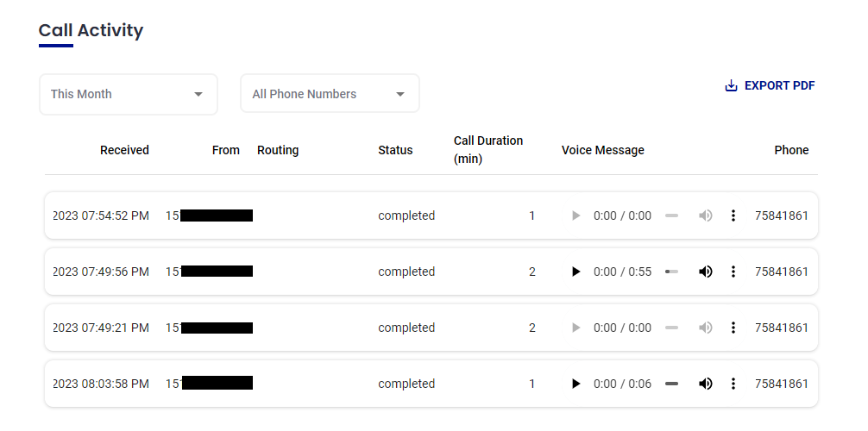Play the 0:06 voice message
868x431 pixels.
[x=576, y=384]
